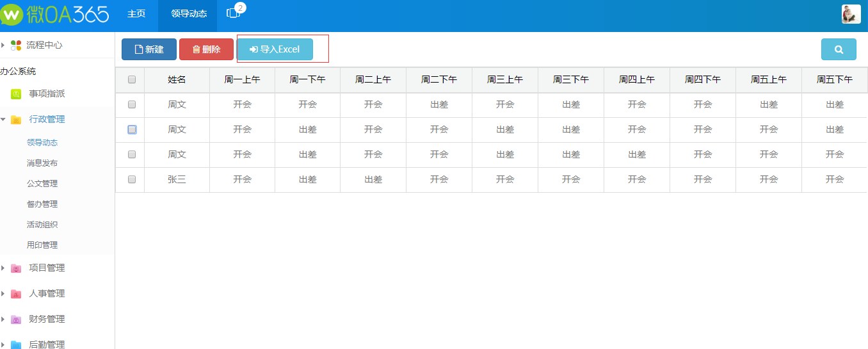Check the checkbox for the 张三 row
868x349 pixels.
(132, 180)
